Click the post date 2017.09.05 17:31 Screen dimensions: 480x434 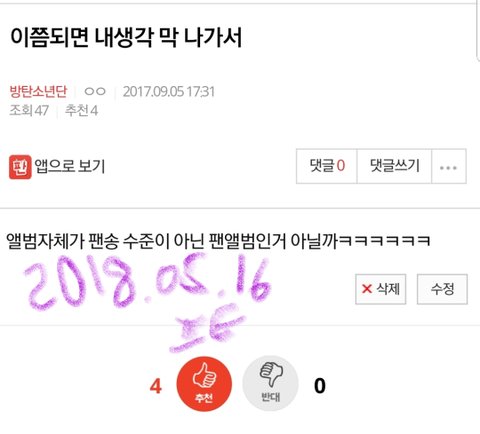click(169, 92)
